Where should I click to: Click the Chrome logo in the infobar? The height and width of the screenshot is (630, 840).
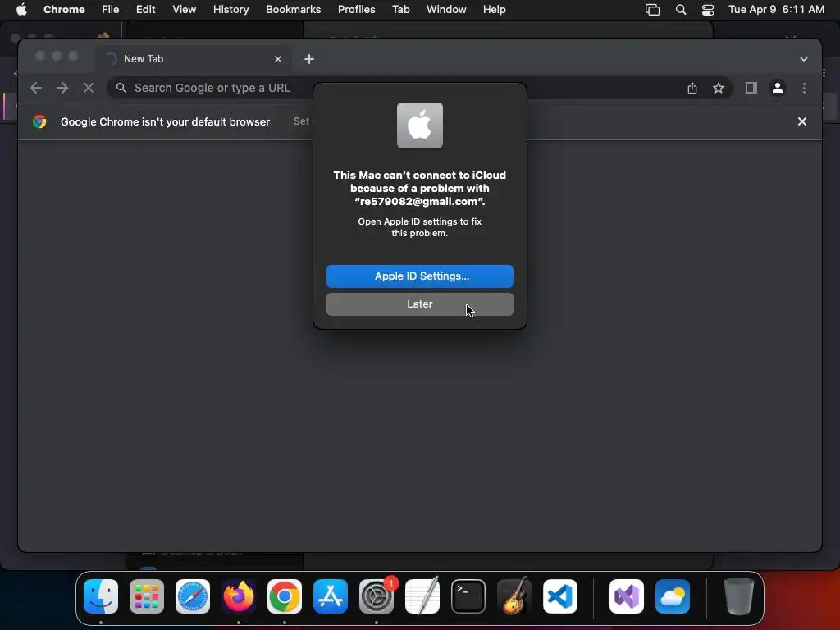click(x=39, y=121)
